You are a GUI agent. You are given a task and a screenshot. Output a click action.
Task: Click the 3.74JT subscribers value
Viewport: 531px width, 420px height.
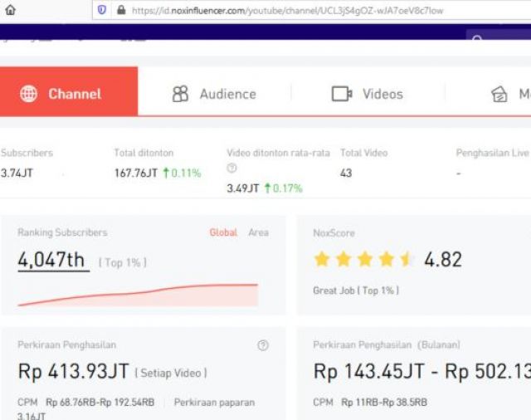pyautogui.click(x=17, y=173)
